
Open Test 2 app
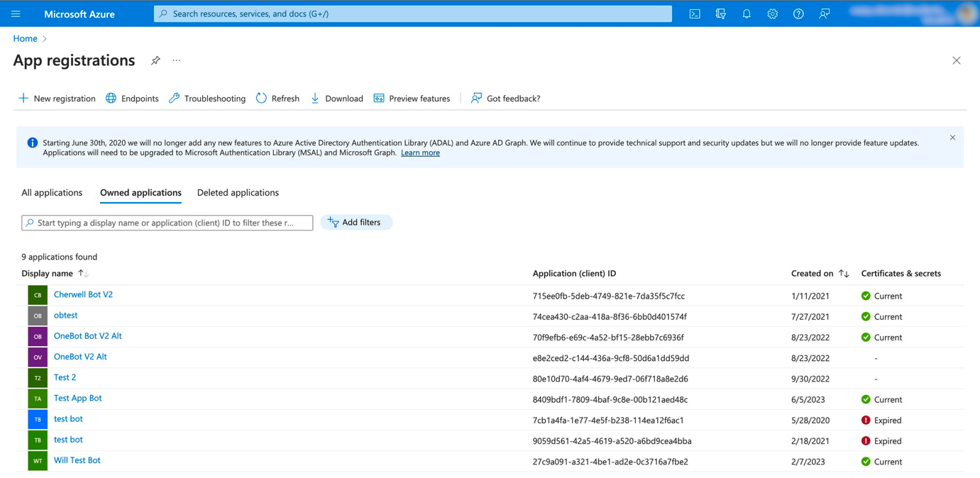65,377
